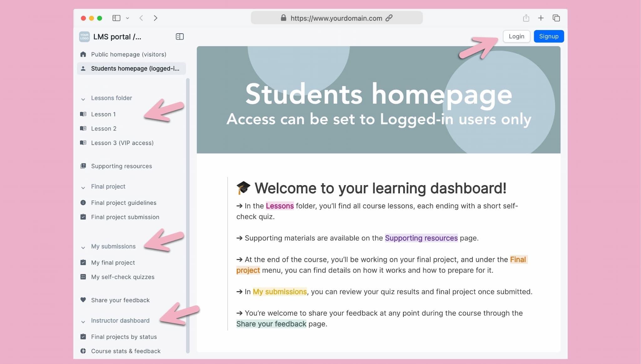641x364 pixels.
Task: Click the blue Signup button
Action: (549, 36)
